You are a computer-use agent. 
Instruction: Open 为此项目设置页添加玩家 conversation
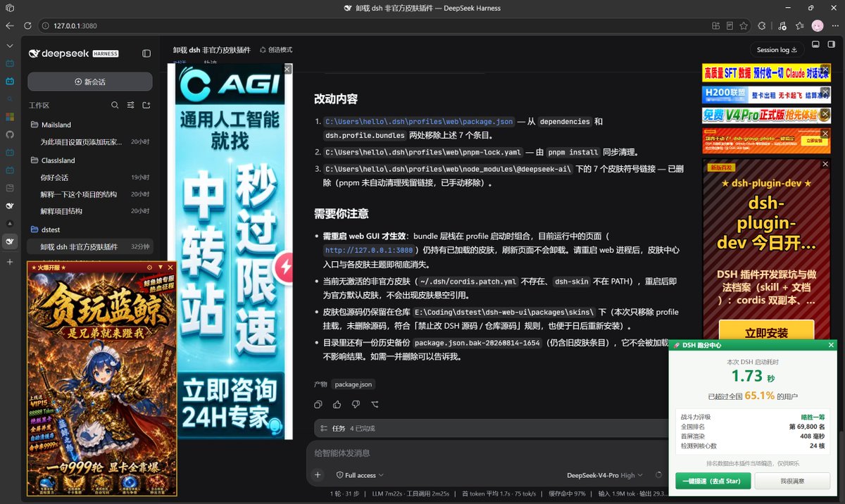coord(90,142)
